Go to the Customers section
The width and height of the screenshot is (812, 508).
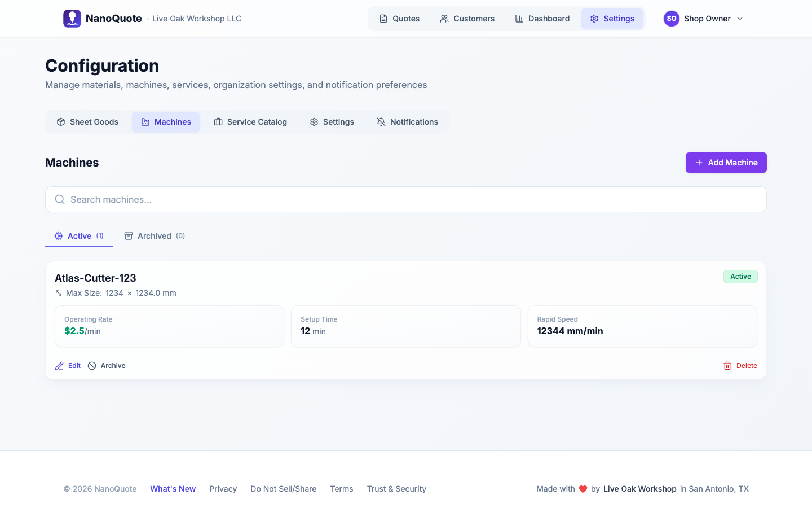click(x=467, y=19)
